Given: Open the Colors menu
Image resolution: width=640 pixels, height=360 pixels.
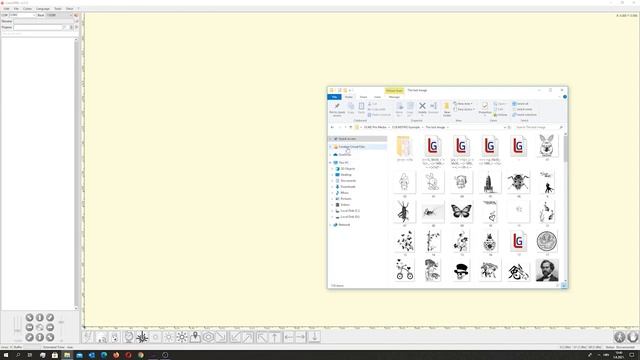Looking at the screenshot, I should coord(27,9).
